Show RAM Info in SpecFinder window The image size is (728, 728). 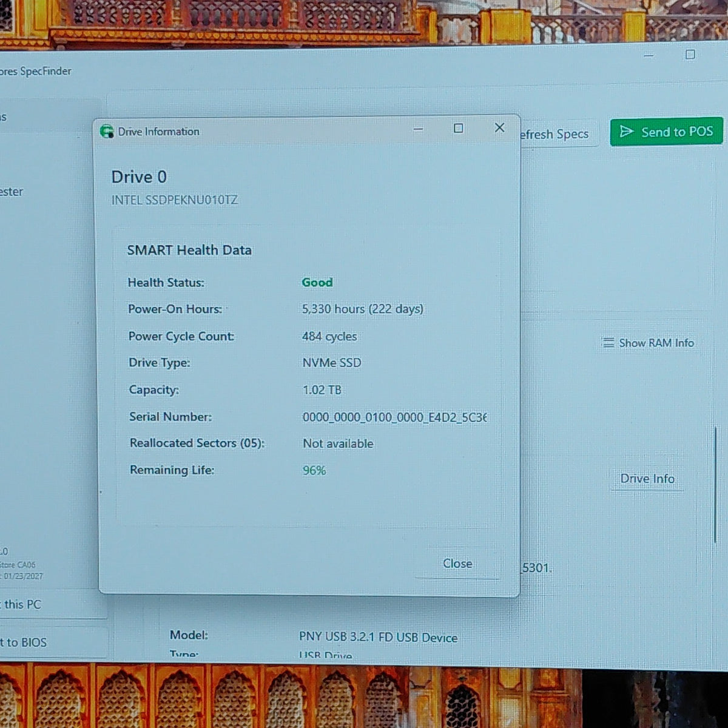tap(648, 343)
